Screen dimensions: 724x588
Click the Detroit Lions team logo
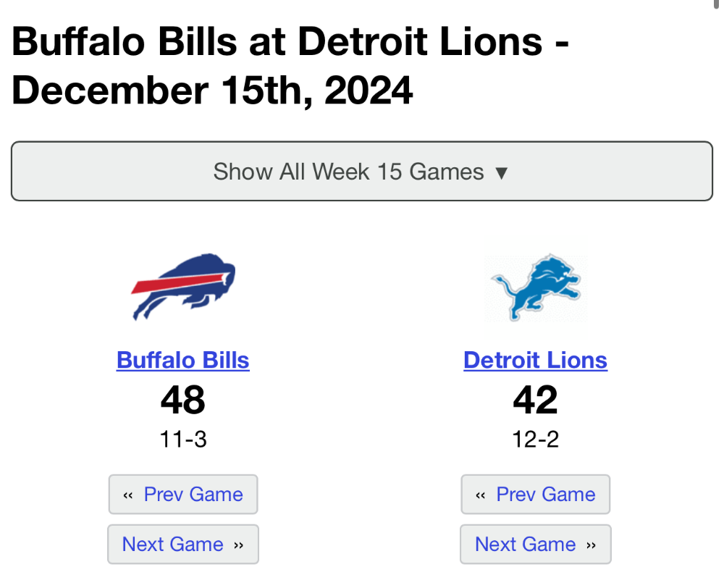tap(536, 287)
